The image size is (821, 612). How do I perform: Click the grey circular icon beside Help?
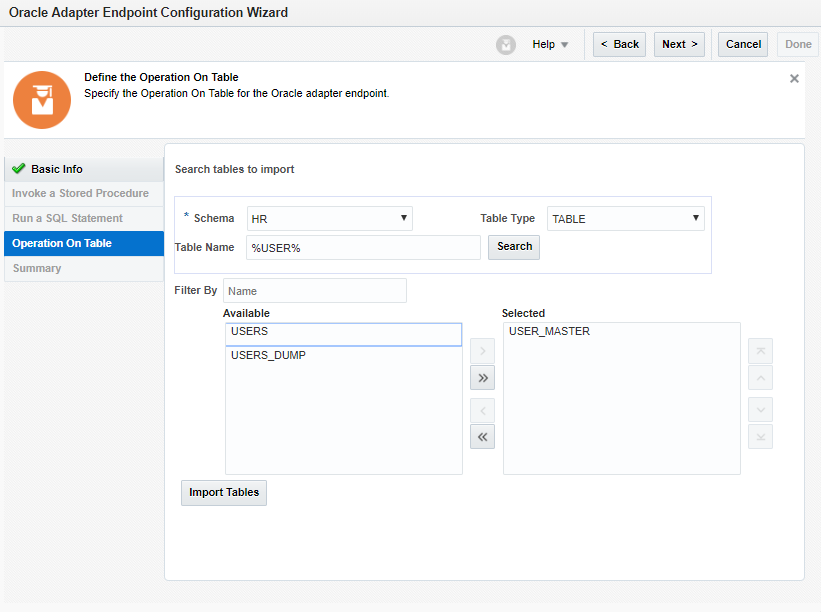[506, 45]
